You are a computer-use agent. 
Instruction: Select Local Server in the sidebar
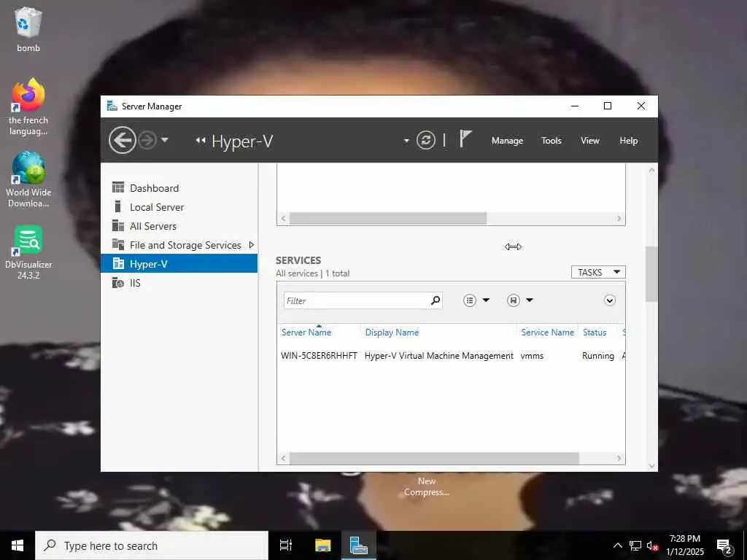(x=179, y=206)
